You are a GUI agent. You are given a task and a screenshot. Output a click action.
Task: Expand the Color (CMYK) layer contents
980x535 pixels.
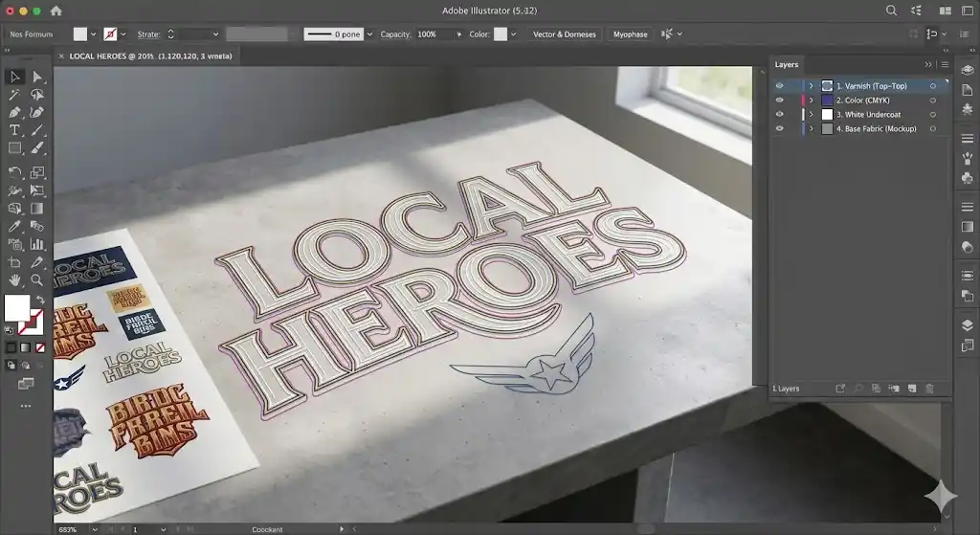click(x=812, y=100)
